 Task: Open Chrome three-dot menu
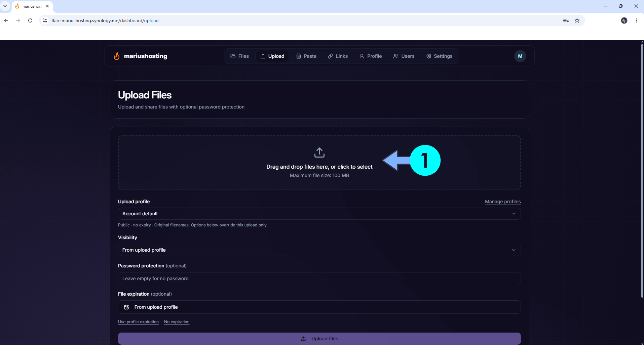pyautogui.click(x=636, y=20)
